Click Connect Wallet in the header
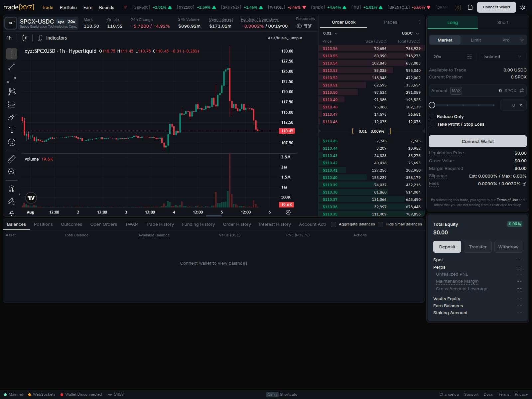 496,7
